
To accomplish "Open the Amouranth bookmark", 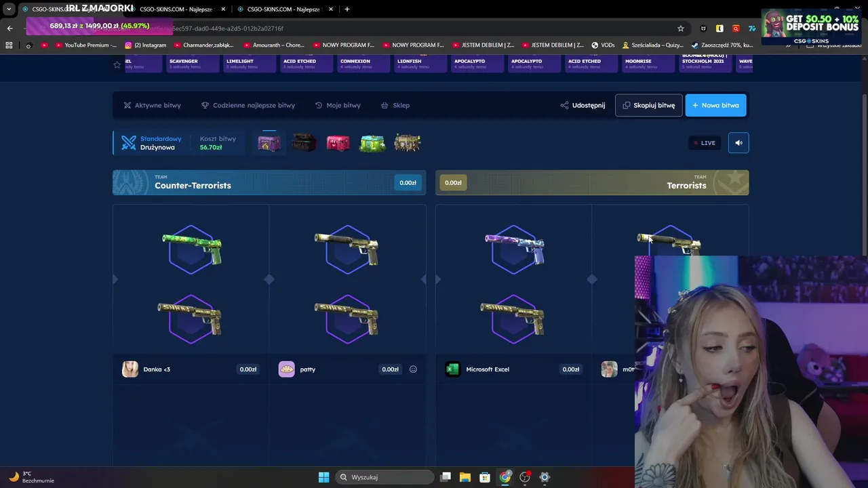I will tap(274, 45).
